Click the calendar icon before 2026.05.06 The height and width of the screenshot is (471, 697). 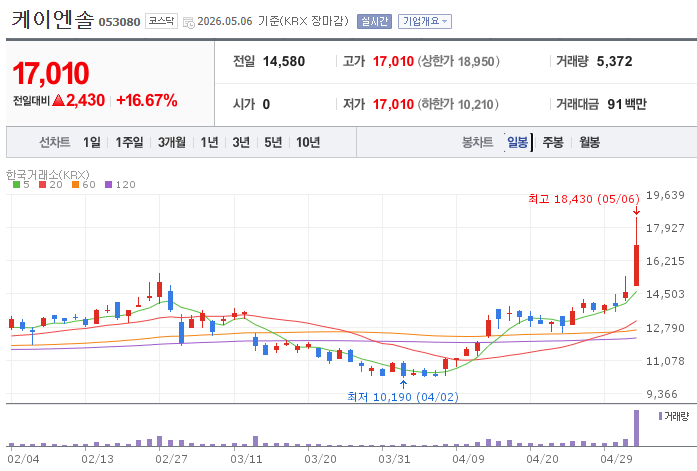pos(188,22)
